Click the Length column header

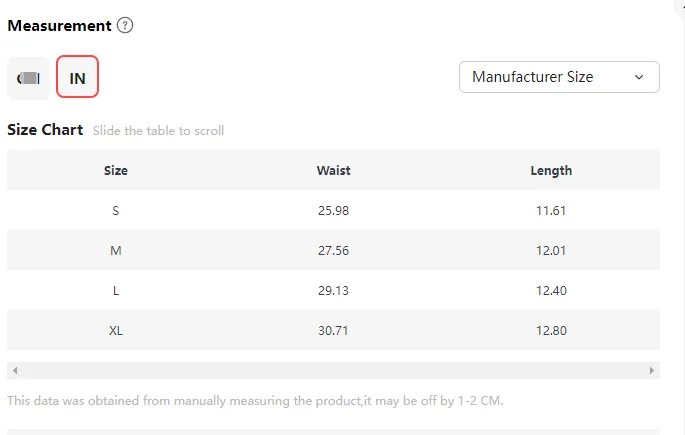tap(551, 170)
